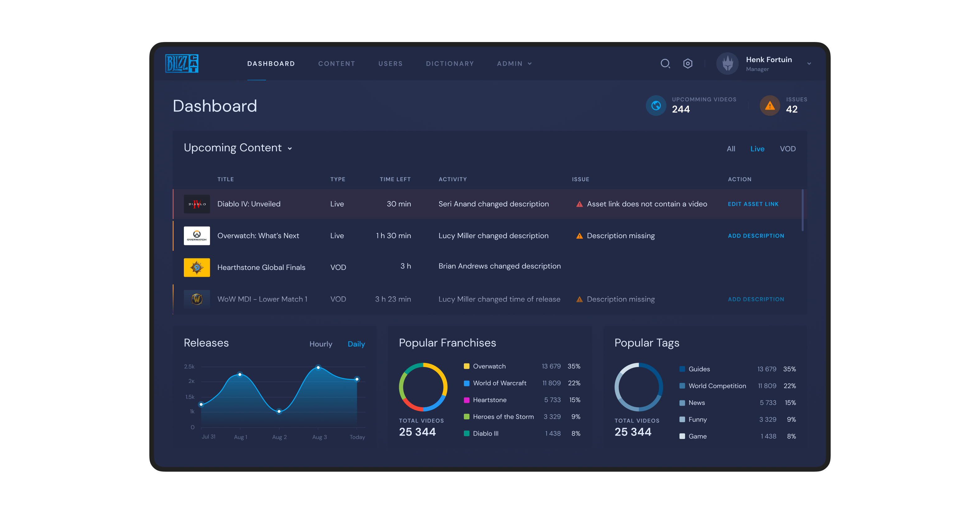Click the Hearthstone Global Finals thumbnail
The height and width of the screenshot is (514, 980).
point(197,267)
